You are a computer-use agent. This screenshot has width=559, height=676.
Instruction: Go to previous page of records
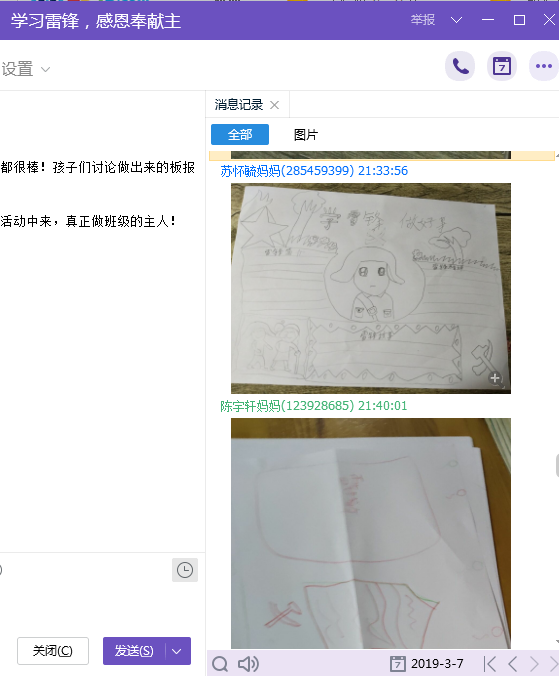coord(512,664)
